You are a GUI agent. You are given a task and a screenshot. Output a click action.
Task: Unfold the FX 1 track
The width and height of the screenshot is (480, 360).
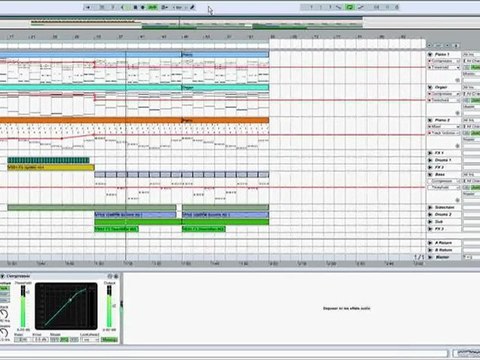point(430,153)
